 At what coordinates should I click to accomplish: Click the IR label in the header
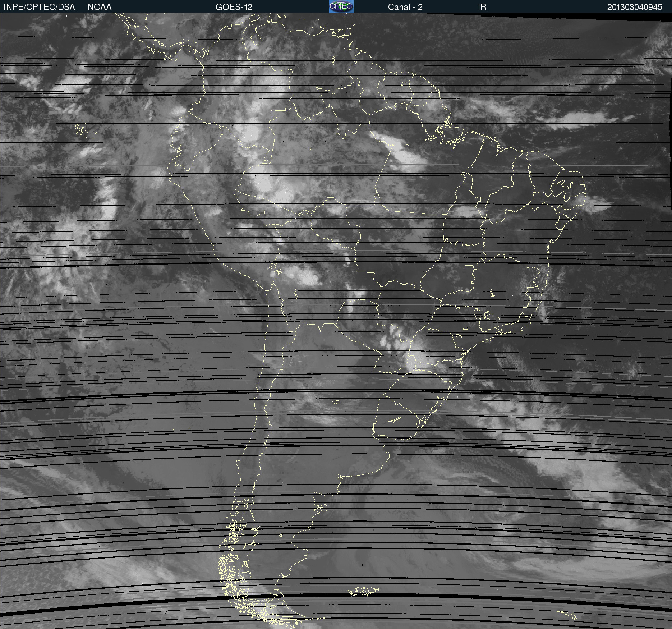[482, 7]
